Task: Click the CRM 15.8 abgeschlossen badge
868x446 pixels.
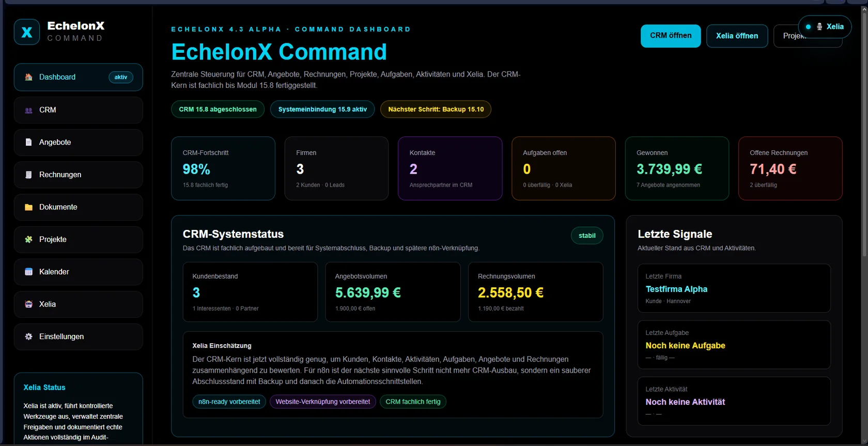Action: (218, 109)
